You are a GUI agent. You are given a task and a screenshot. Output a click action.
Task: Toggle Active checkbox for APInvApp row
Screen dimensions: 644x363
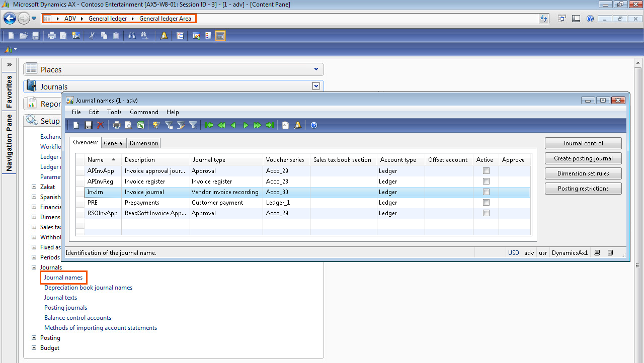[486, 171]
